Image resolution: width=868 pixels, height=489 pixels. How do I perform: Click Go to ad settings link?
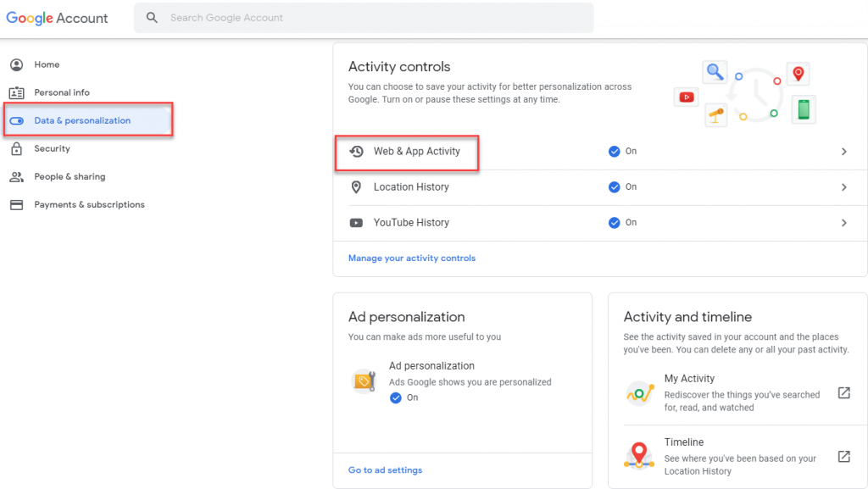pyautogui.click(x=386, y=470)
